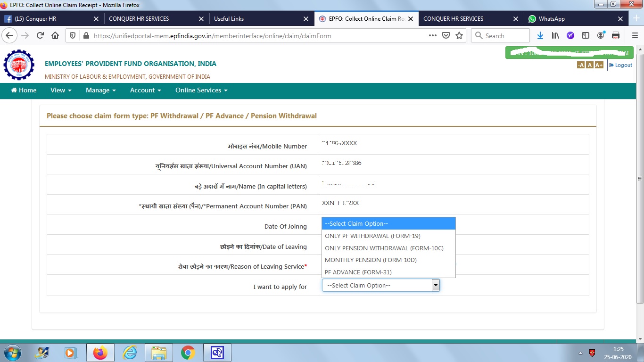Click the EPFO organisation logo
Image resolution: width=644 pixels, height=362 pixels.
click(19, 65)
